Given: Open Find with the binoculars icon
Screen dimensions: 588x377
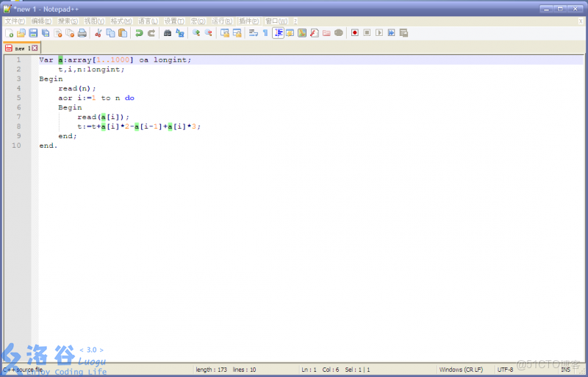Looking at the screenshot, I should pyautogui.click(x=168, y=33).
